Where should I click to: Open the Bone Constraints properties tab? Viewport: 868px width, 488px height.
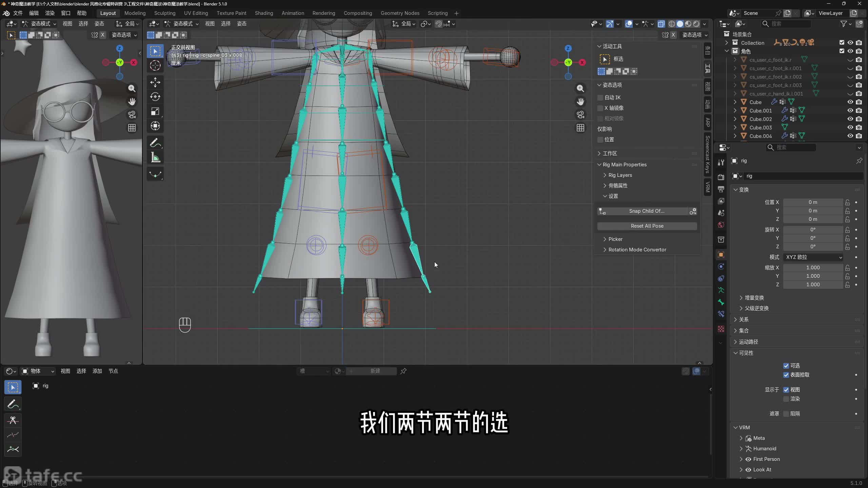(721, 314)
